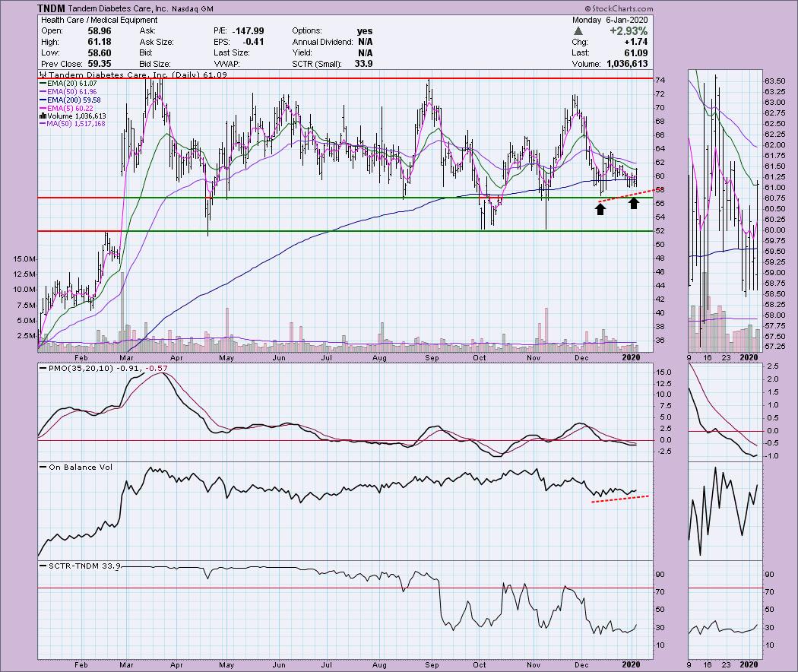Click the green up-triangle change indicator
Screen dimensions: 798x672
point(578,31)
